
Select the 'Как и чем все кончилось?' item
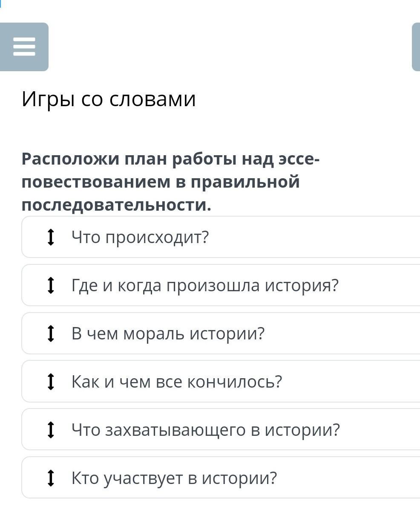pyautogui.click(x=221, y=382)
